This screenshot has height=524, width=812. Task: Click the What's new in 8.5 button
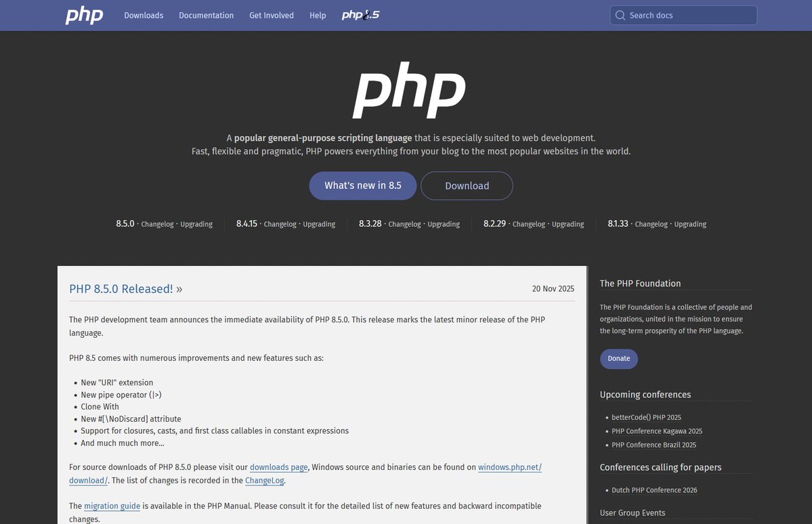coord(362,185)
